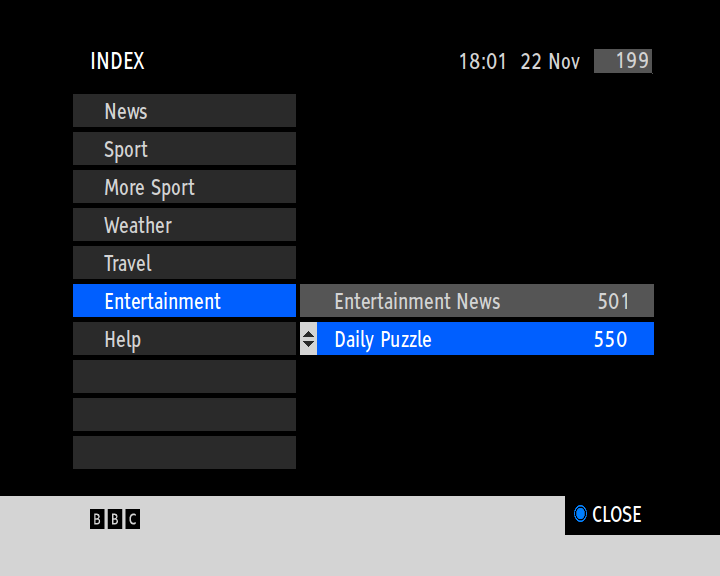The image size is (720, 576).
Task: Open the Entertainment News page
Action: (x=417, y=301)
